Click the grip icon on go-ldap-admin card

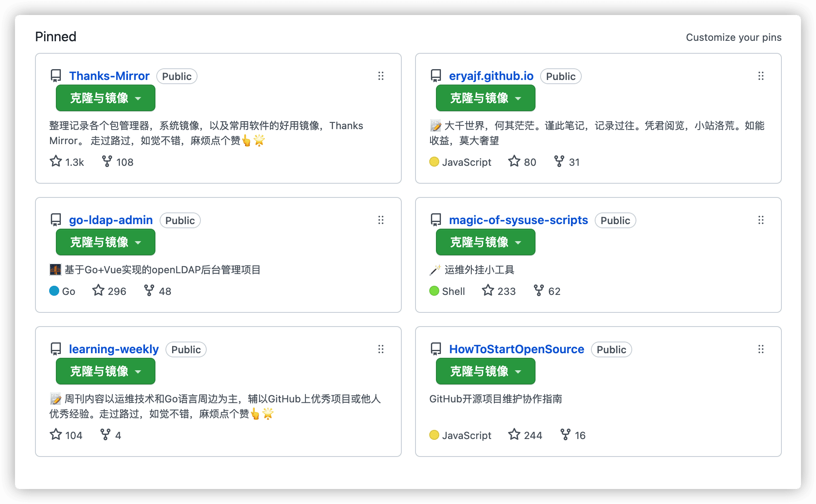[380, 220]
